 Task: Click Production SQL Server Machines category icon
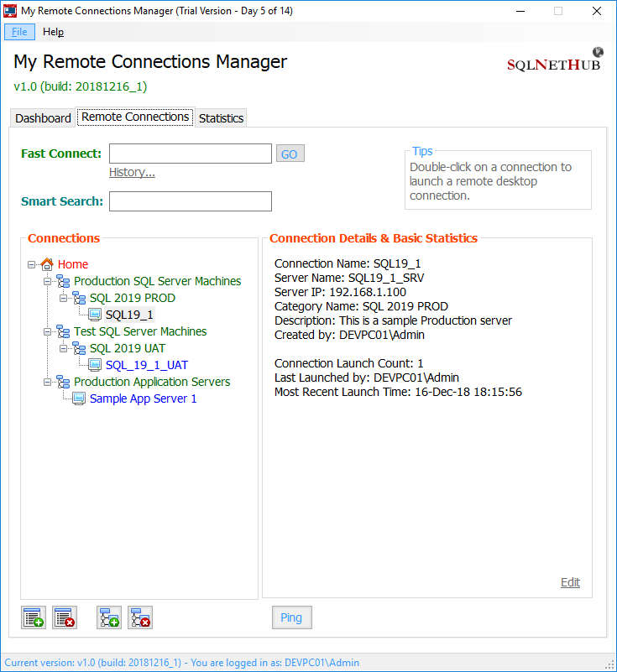click(63, 281)
